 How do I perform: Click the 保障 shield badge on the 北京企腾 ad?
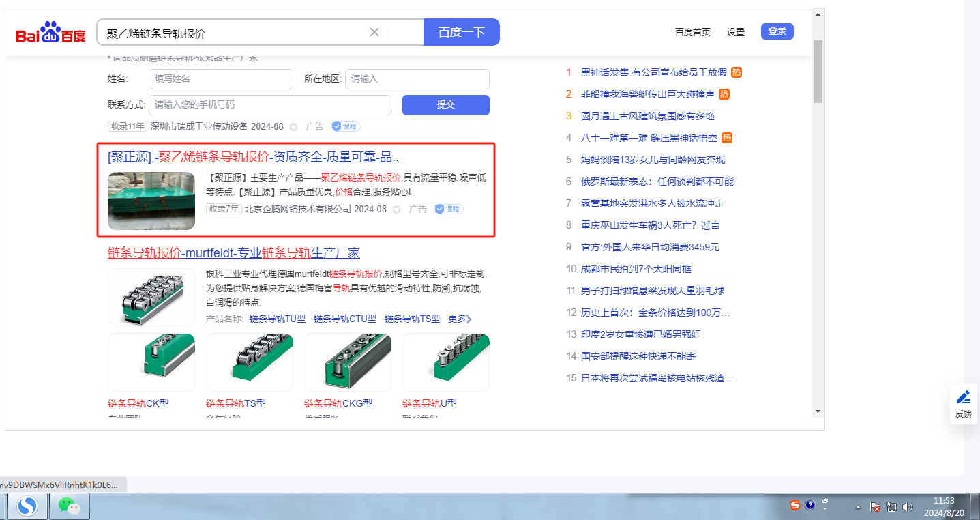click(449, 209)
